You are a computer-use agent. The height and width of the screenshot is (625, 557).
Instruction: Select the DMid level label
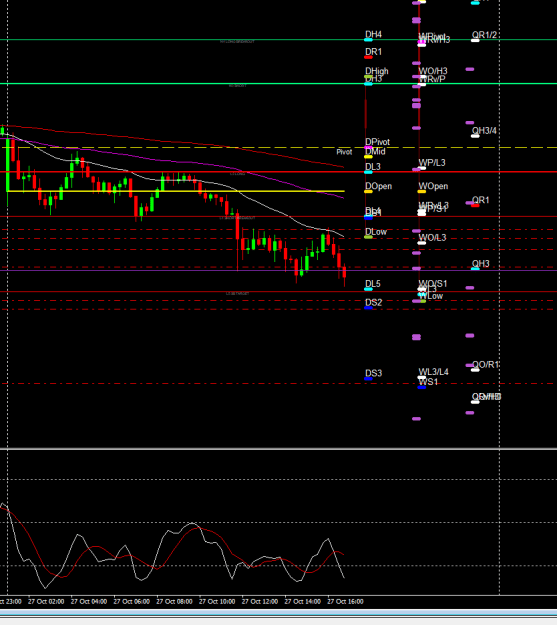375,151
